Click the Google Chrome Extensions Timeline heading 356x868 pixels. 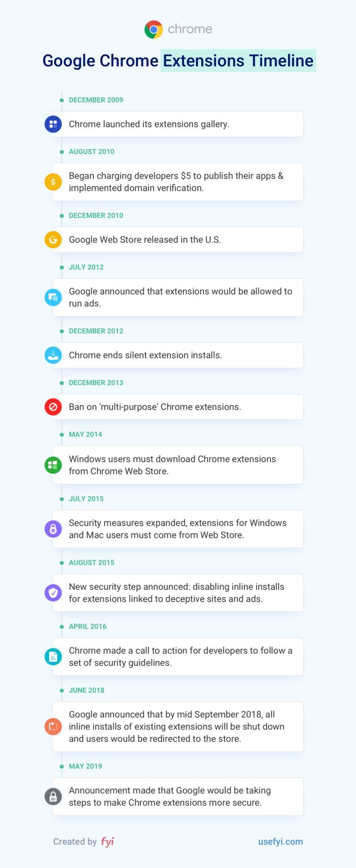[178, 61]
